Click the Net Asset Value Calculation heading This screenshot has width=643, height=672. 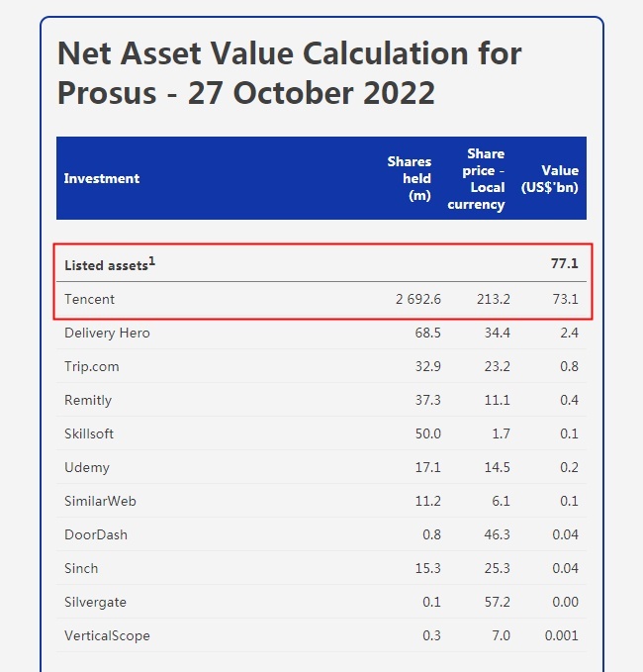290,72
